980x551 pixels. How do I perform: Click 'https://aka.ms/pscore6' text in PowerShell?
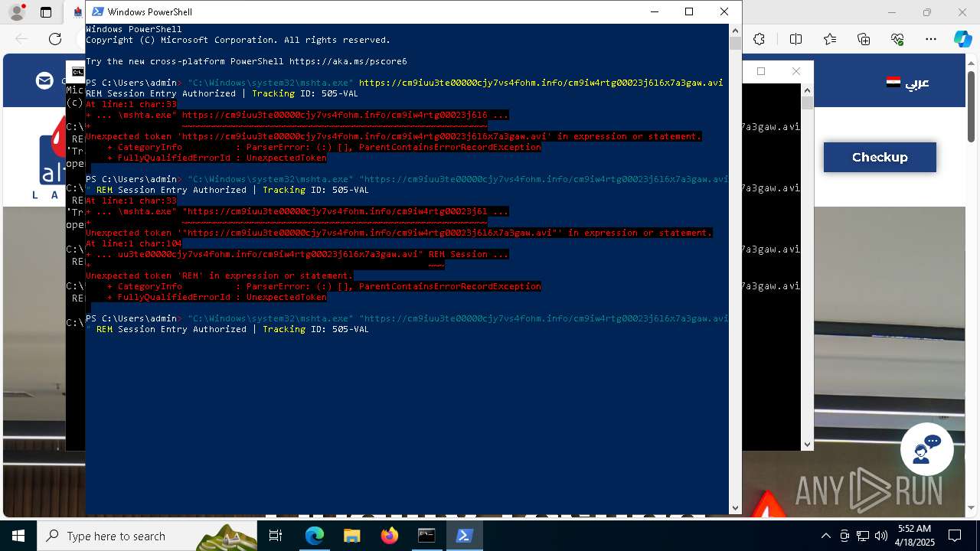point(348,61)
